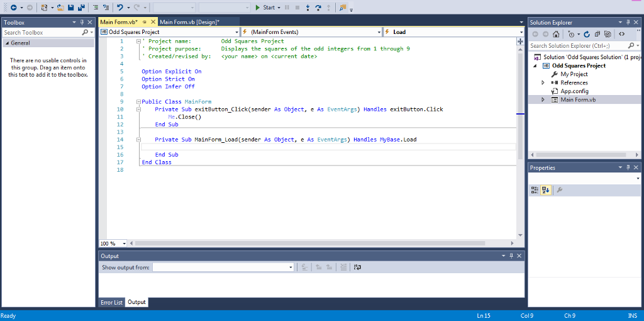Switch to the Error List tab
Screen dimensions: 644x321
[112, 302]
